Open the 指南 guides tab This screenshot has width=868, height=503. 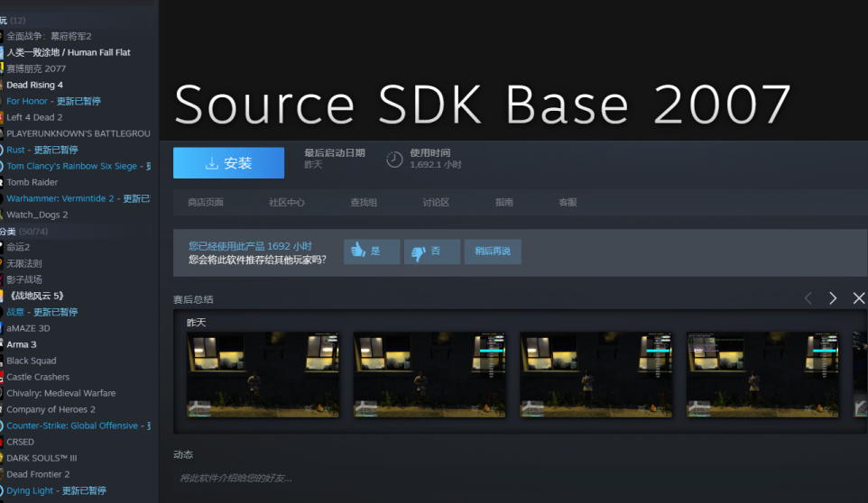tap(503, 202)
